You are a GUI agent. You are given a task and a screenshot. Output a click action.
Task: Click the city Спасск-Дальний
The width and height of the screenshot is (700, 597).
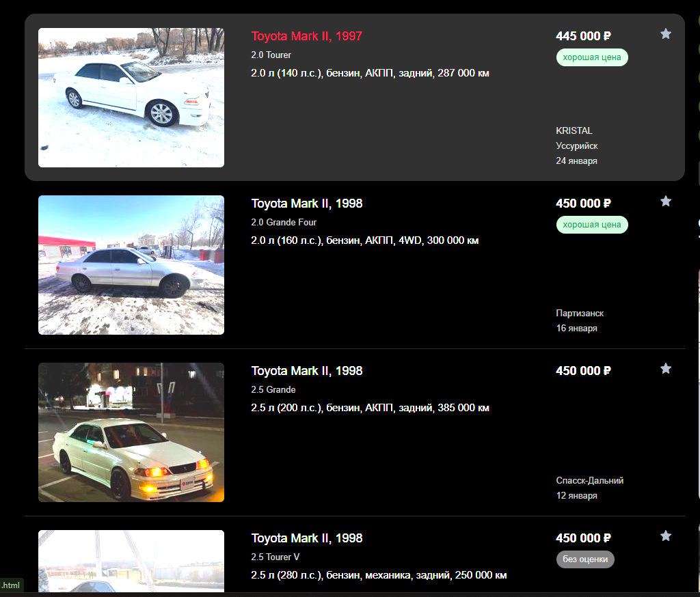point(590,481)
